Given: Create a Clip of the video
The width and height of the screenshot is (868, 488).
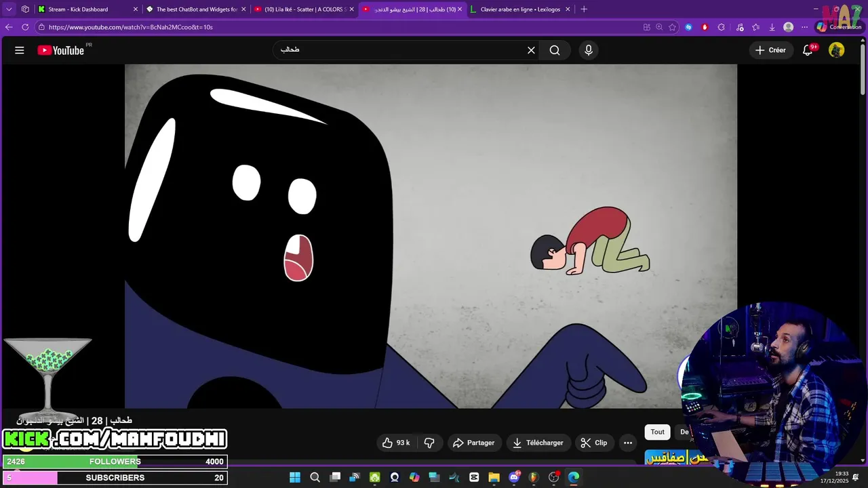Looking at the screenshot, I should [x=594, y=443].
